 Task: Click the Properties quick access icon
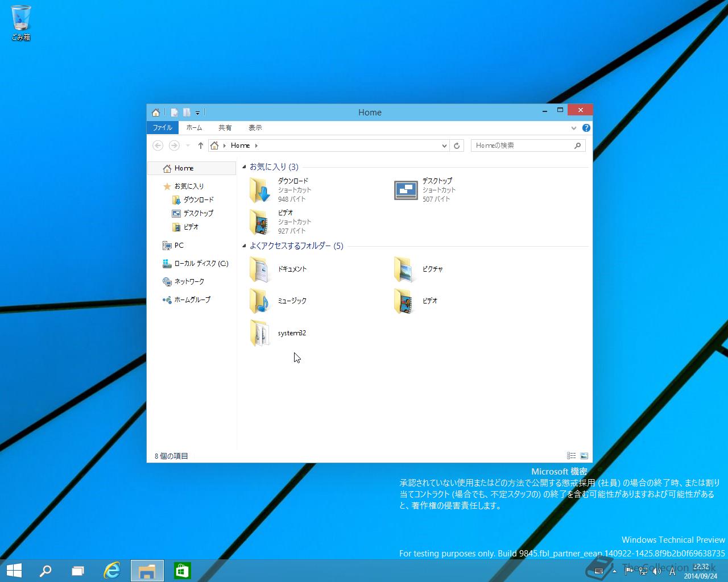pos(174,113)
